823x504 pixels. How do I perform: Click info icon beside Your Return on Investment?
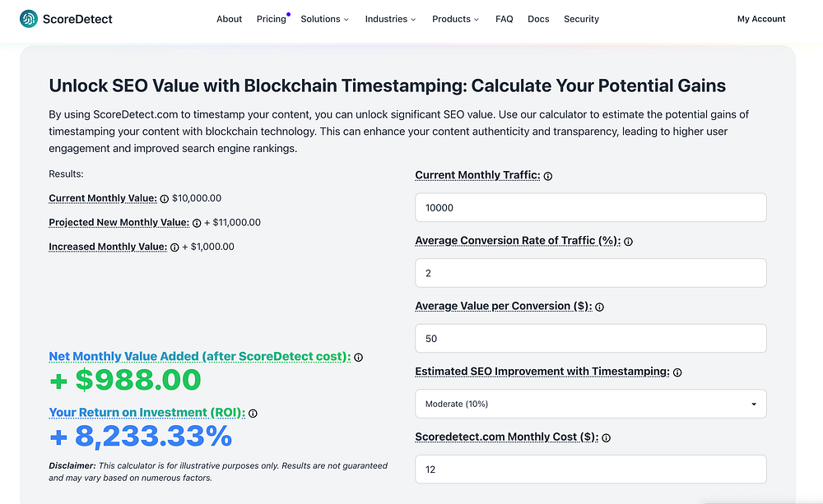point(253,414)
